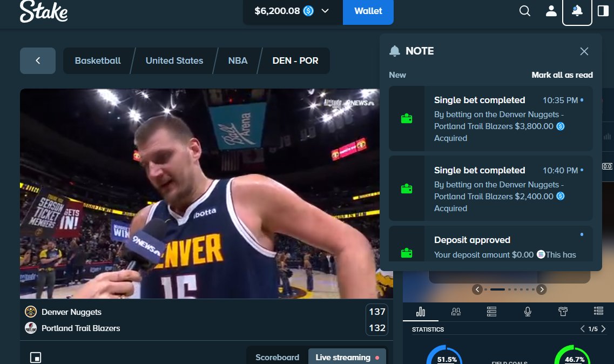The height and width of the screenshot is (364, 614).
Task: Click the green briefcase icon for $3,800.00 bet
Action: (x=407, y=119)
